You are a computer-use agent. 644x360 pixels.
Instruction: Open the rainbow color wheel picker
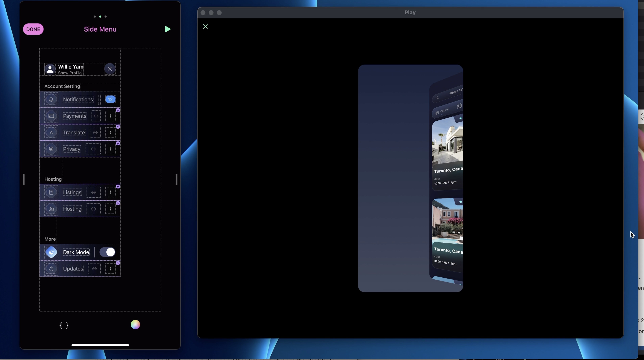tap(135, 325)
